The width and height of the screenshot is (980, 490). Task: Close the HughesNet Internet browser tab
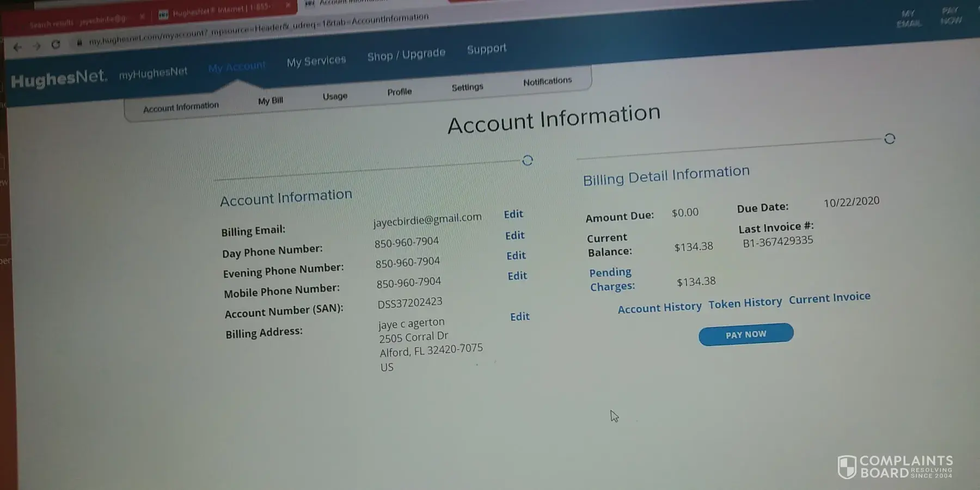click(288, 5)
